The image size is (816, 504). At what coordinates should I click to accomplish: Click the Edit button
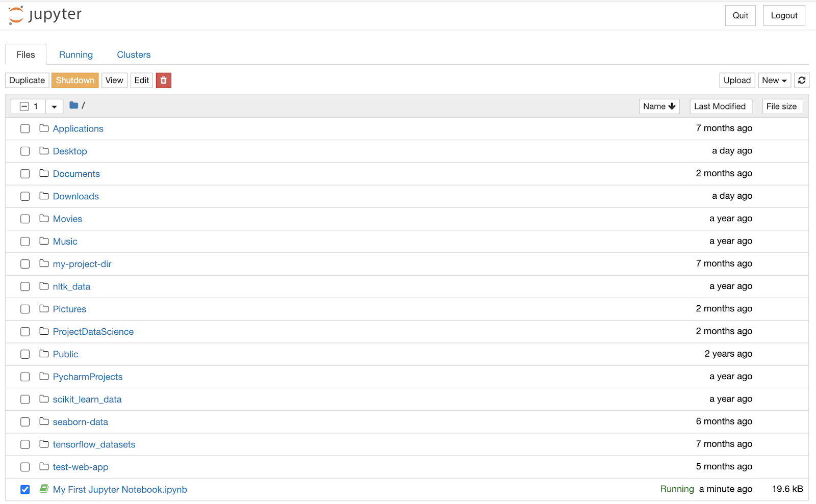coord(142,81)
